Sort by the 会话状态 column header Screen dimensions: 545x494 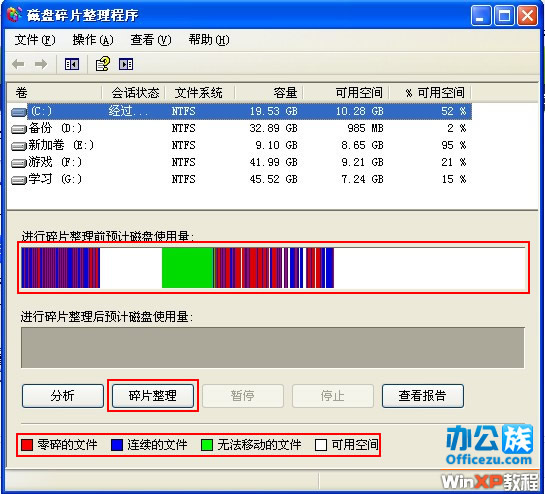click(133, 93)
